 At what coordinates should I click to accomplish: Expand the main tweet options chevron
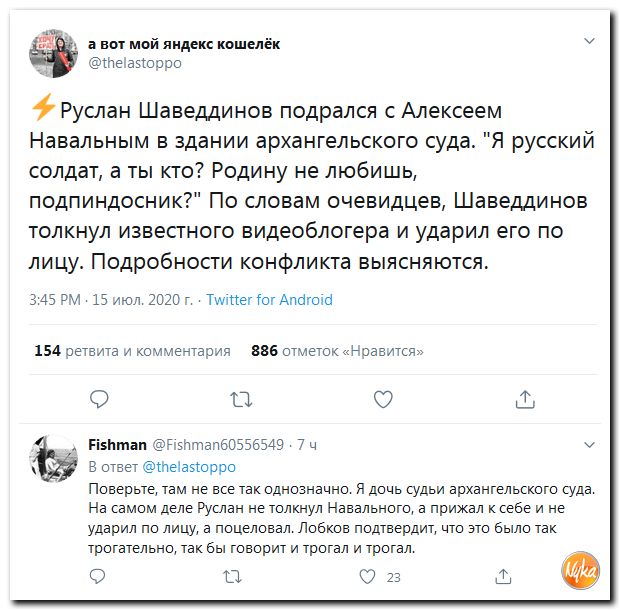tap(589, 42)
